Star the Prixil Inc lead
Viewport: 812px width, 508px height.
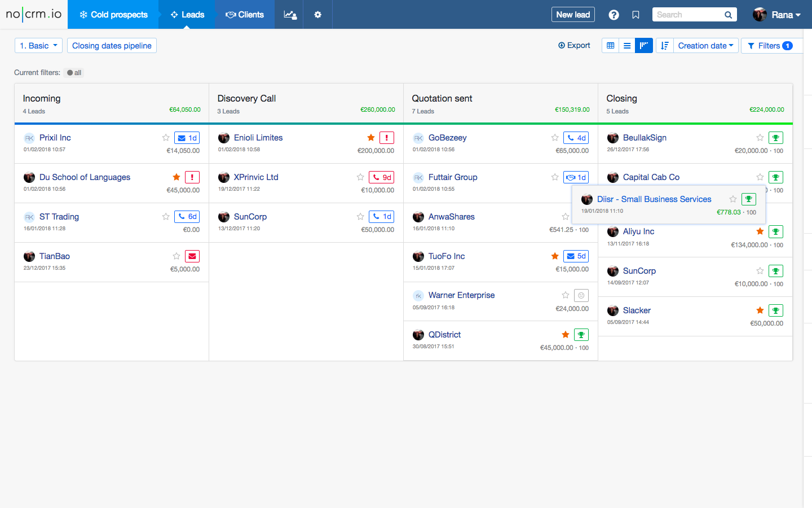(166, 138)
